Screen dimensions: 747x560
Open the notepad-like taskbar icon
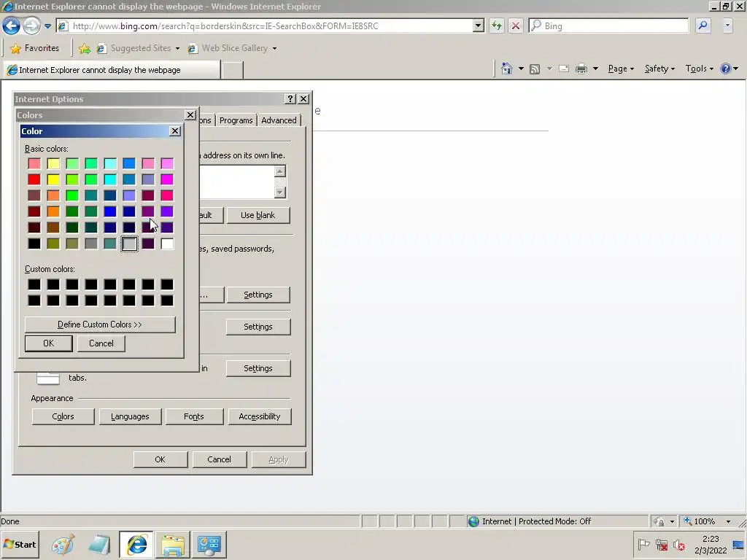(99, 545)
